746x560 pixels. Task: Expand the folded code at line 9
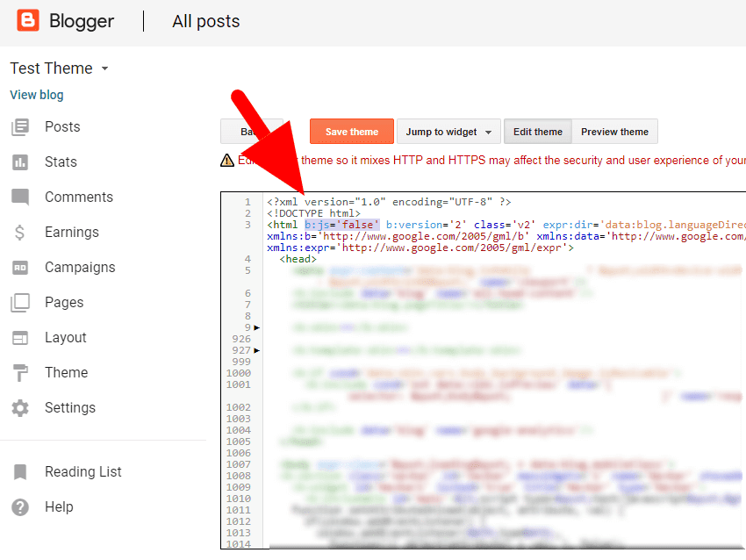(x=255, y=327)
